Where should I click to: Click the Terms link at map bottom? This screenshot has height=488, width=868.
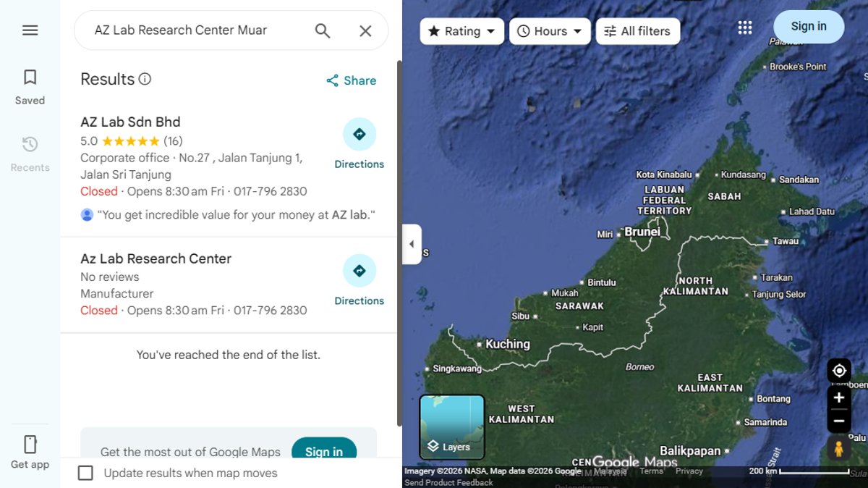click(651, 471)
